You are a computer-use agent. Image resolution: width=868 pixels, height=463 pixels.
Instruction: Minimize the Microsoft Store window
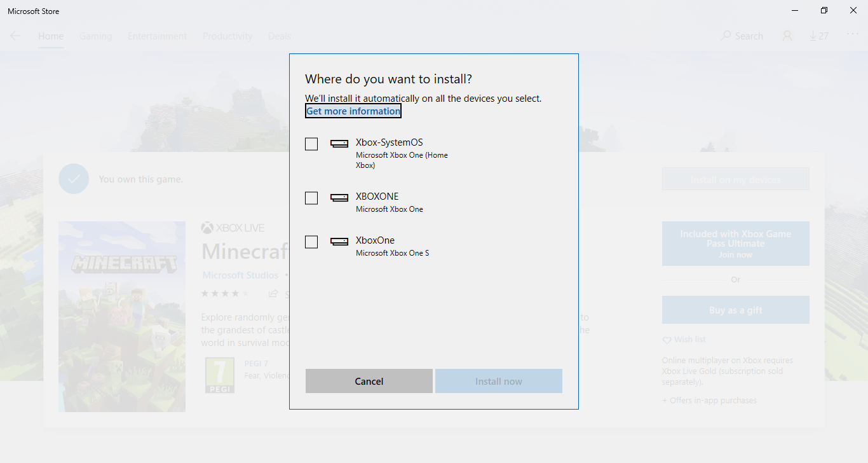coord(795,11)
